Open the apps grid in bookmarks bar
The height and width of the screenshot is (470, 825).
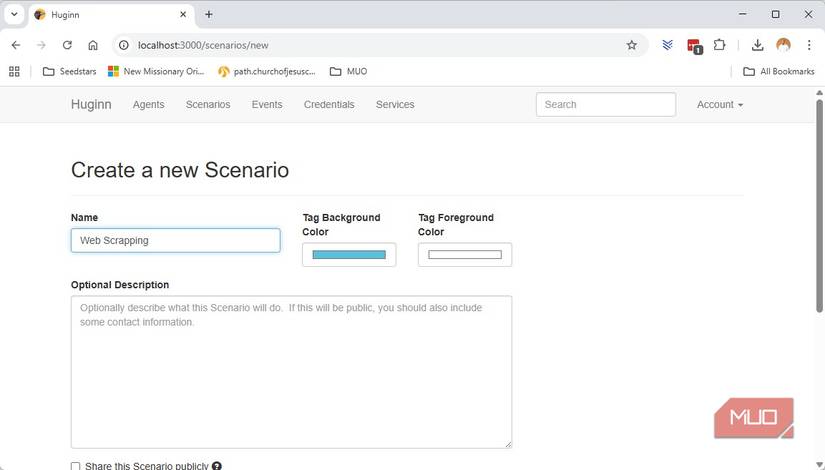[14, 72]
